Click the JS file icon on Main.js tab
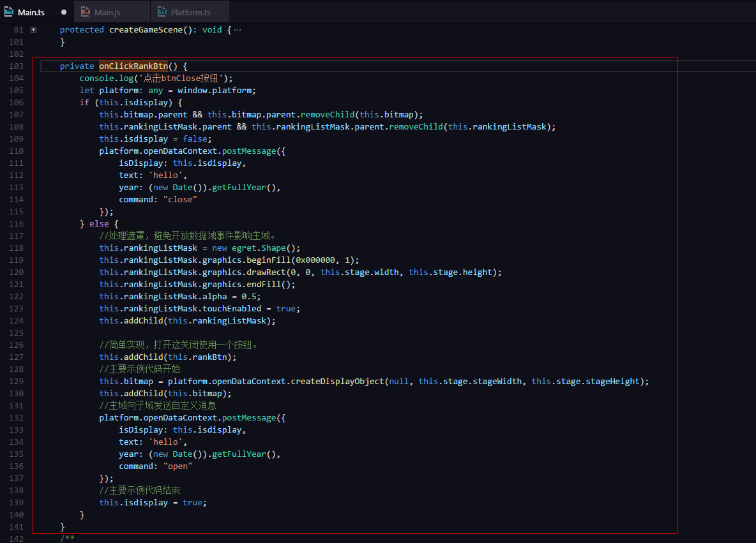This screenshot has width=756, height=543. [85, 12]
